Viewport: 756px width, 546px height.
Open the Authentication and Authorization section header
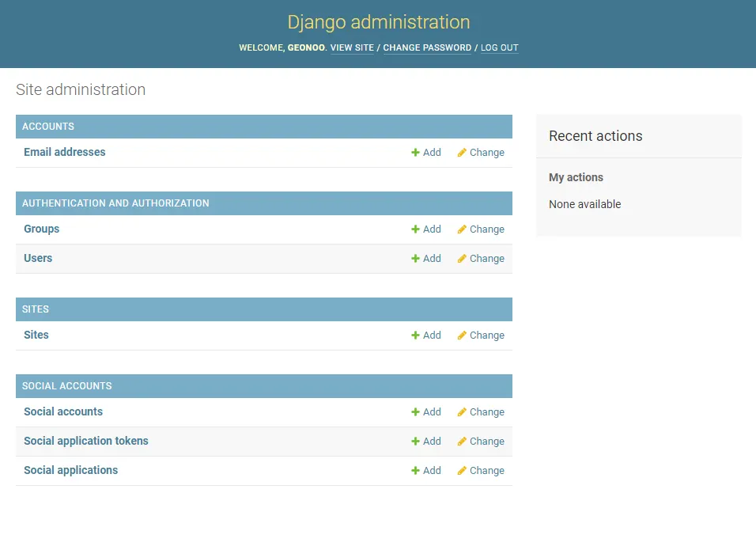coord(115,203)
